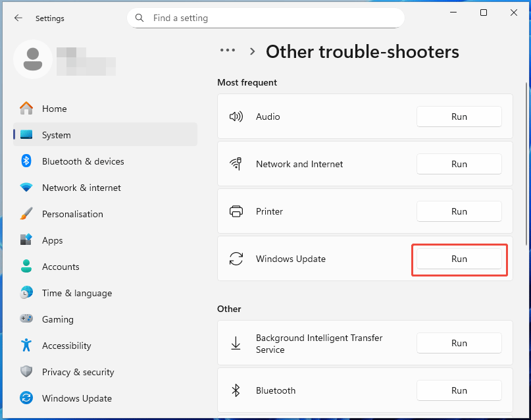Run the Audio troubleshooter
531x420 pixels.
pyautogui.click(x=459, y=116)
